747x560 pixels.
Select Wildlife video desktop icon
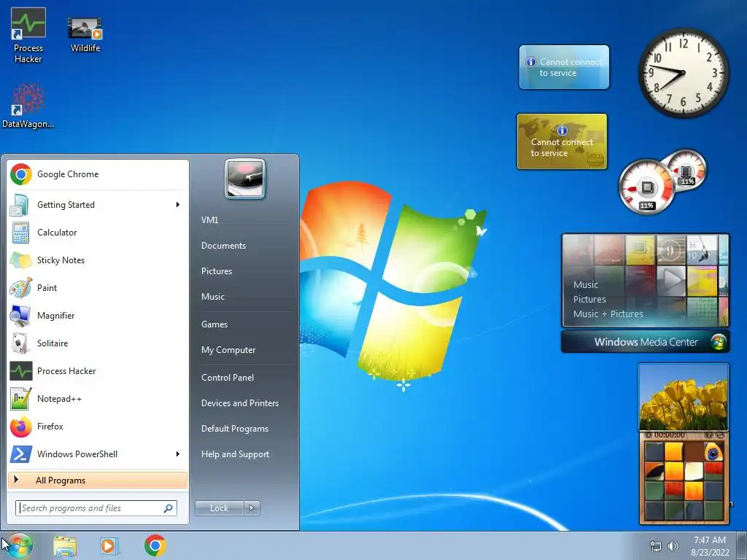tap(85, 34)
